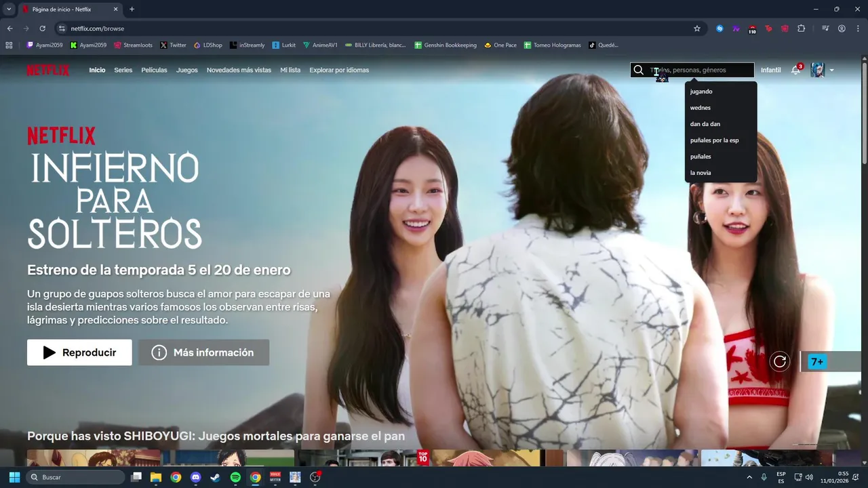View site information icon in address bar

coord(61,28)
